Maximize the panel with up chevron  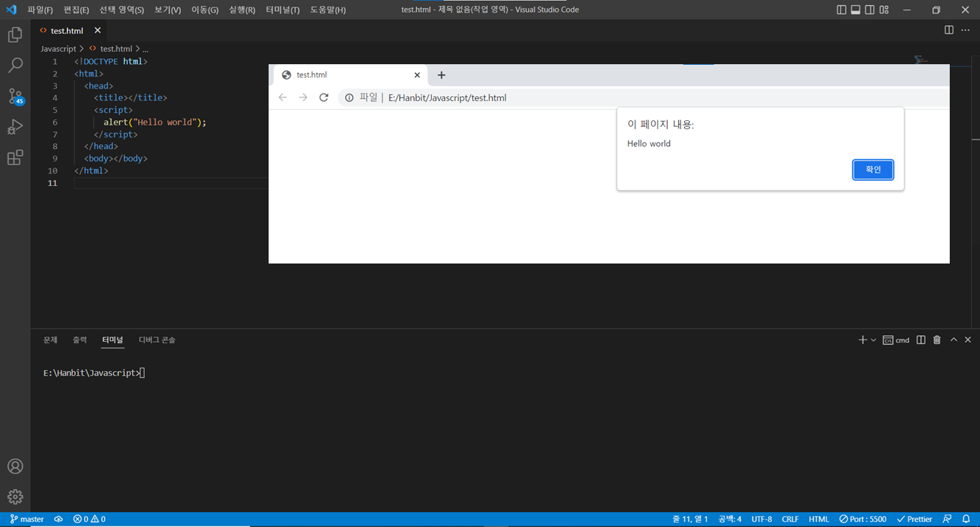(x=953, y=340)
